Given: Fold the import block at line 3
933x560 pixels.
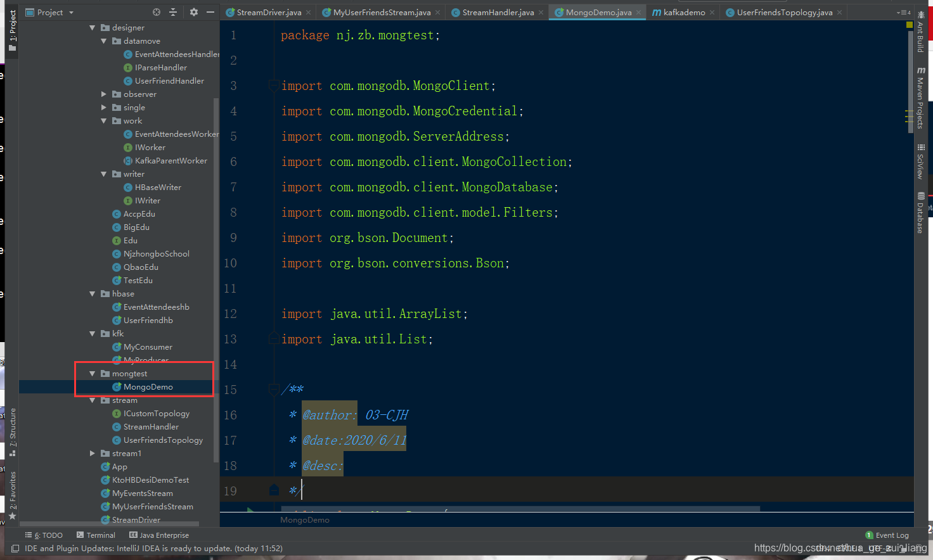Looking at the screenshot, I should 274,85.
